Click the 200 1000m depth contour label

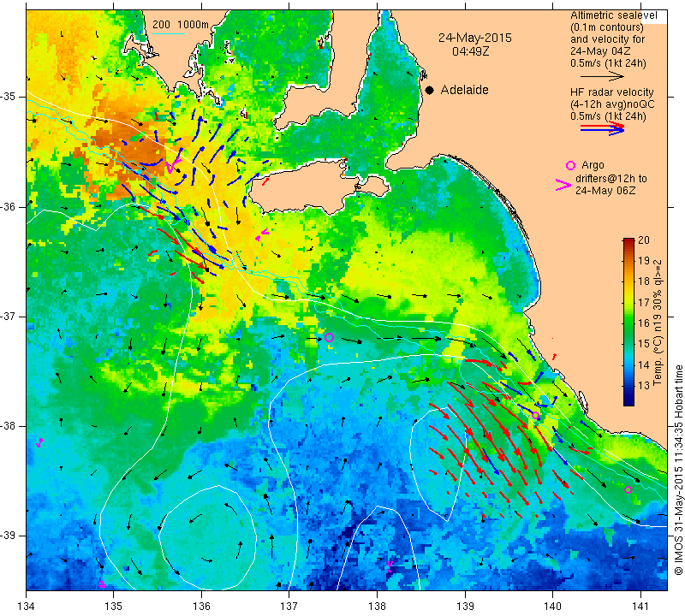click(x=181, y=25)
